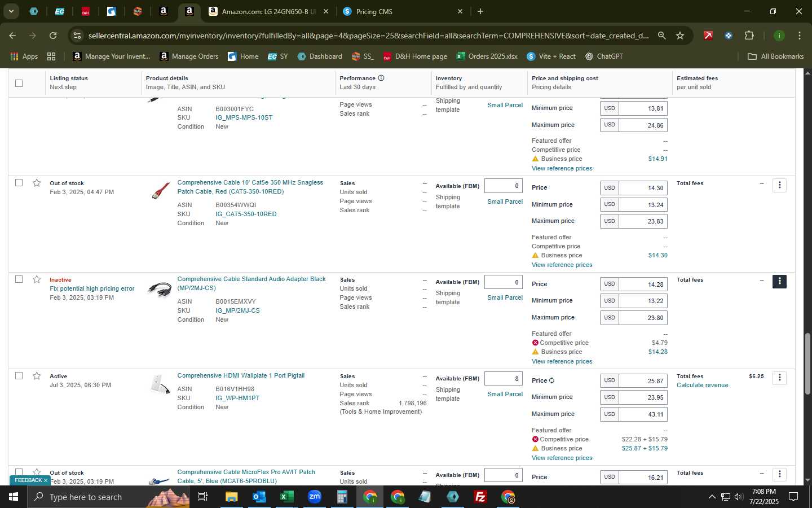Toggle the select-all listings checkbox
812x508 pixels.
[x=19, y=83]
